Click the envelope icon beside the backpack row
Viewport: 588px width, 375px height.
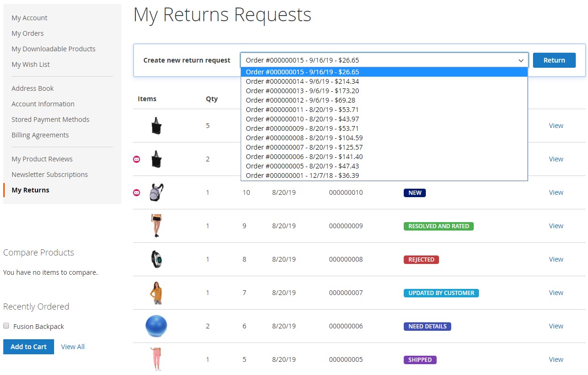pos(136,192)
